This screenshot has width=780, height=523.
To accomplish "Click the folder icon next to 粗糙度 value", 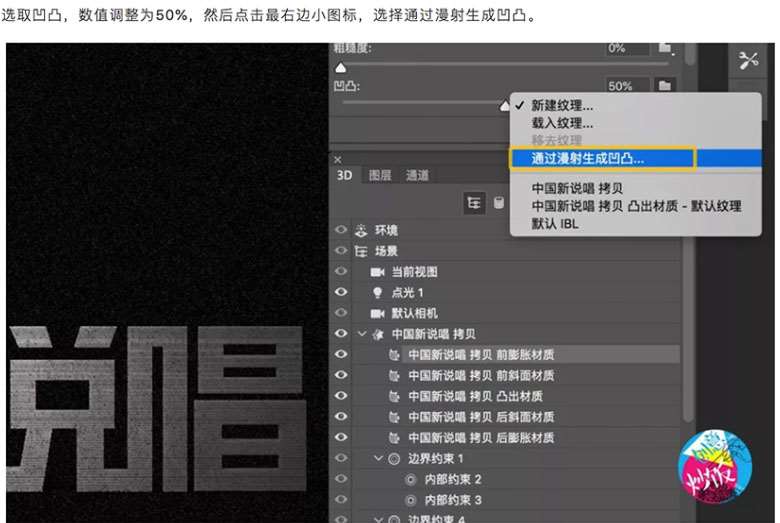I will tap(666, 48).
